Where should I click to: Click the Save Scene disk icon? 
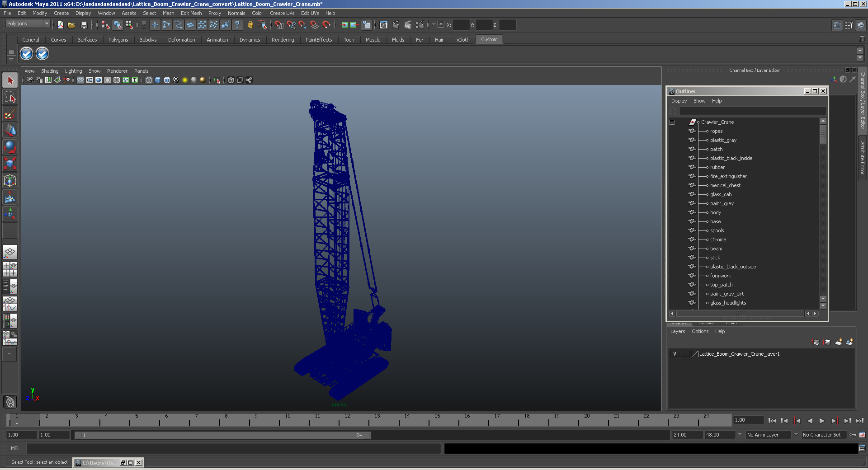[x=84, y=25]
